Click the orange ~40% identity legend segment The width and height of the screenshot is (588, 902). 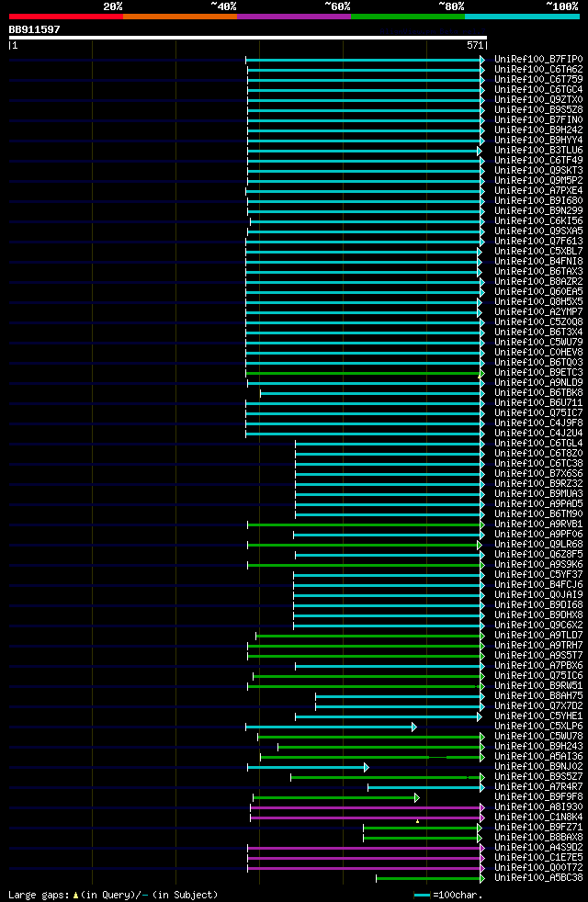pyautogui.click(x=180, y=17)
